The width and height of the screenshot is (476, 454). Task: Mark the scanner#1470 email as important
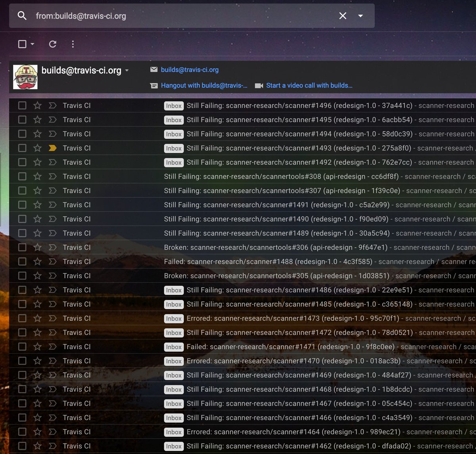click(52, 361)
